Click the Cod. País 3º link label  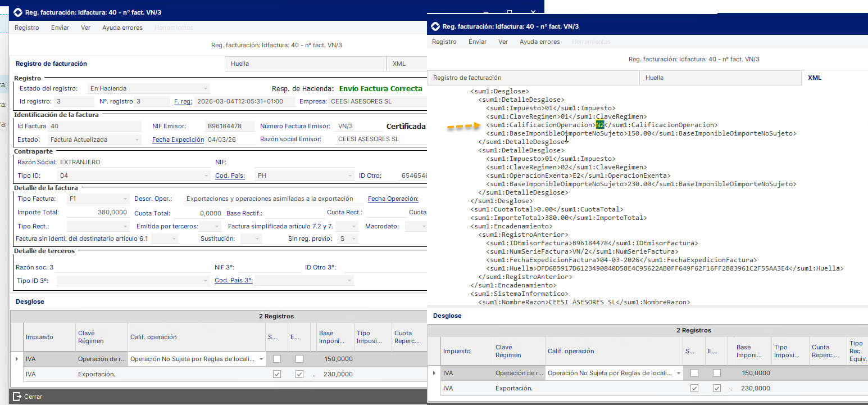pyautogui.click(x=233, y=281)
